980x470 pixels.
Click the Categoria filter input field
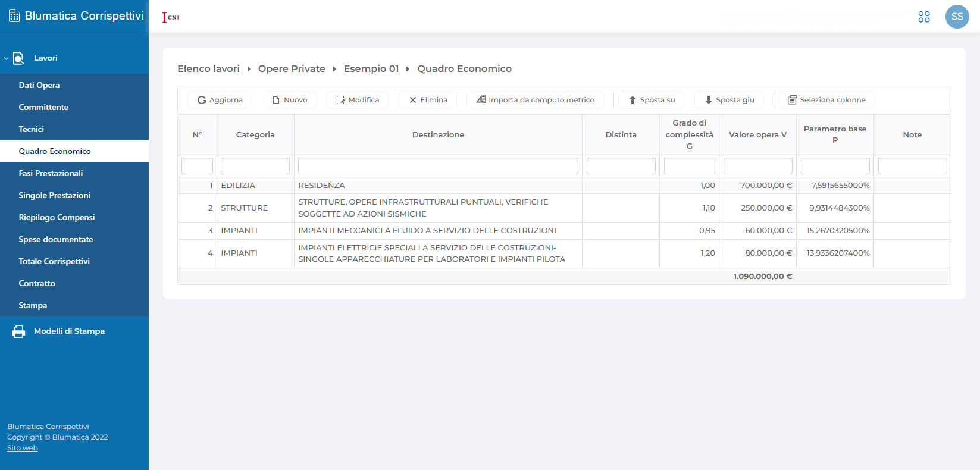255,166
